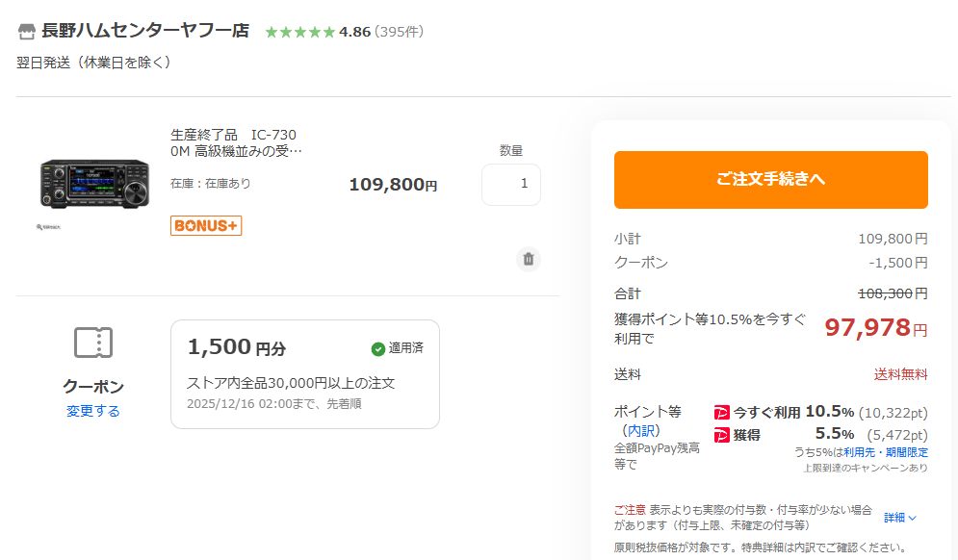Image resolution: width=958 pixels, height=560 pixels.
Task: Click the red 97,978円 total price
Action: (x=869, y=328)
